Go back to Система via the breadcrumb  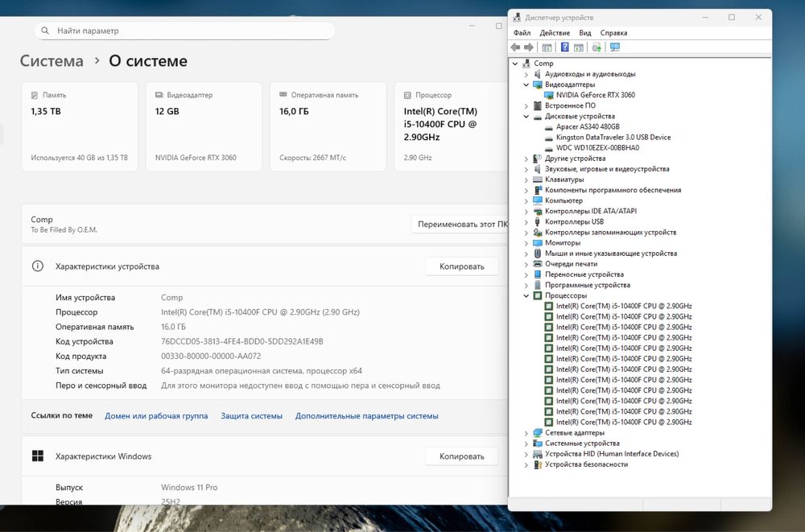[x=52, y=60]
